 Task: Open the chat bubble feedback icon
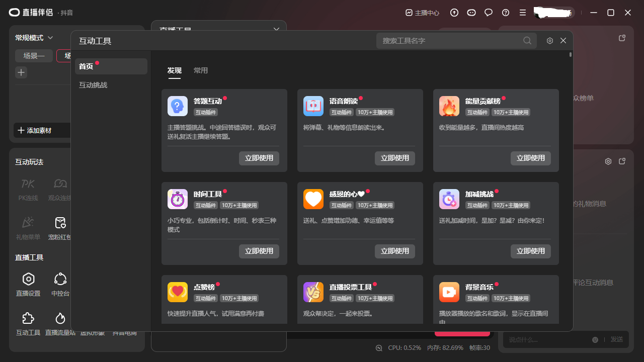489,13
